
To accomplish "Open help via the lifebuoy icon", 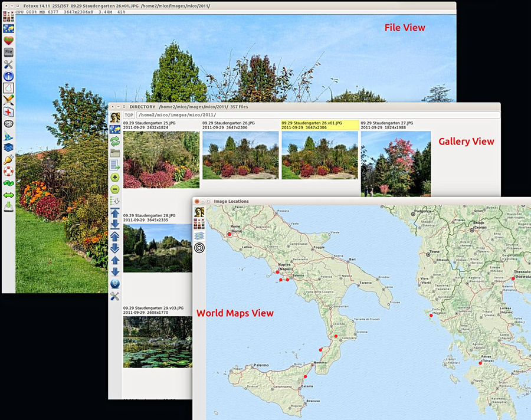I will [x=8, y=171].
